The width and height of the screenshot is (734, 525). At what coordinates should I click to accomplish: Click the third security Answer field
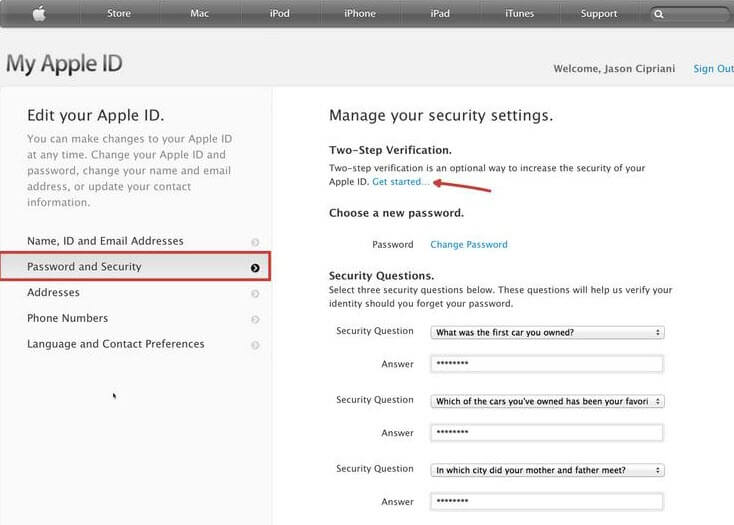click(x=547, y=501)
